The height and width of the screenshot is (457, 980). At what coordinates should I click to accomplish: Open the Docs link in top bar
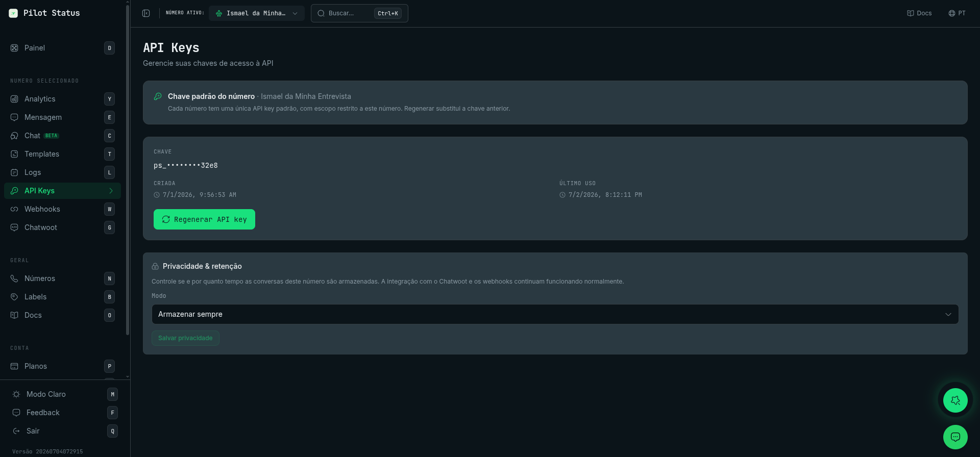pos(919,13)
